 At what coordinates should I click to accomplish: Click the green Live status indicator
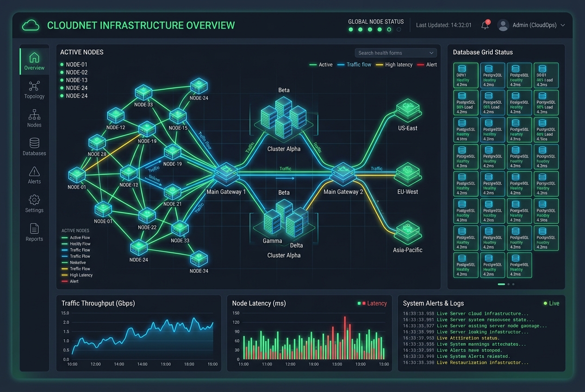tap(552, 304)
